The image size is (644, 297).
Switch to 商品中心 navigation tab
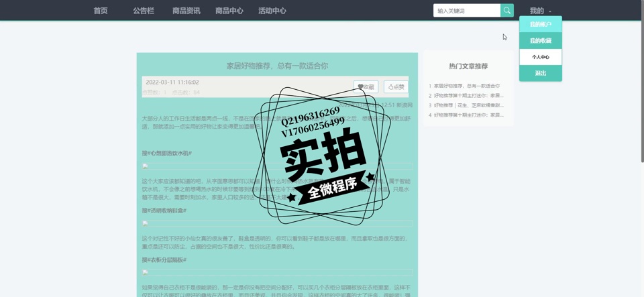click(x=229, y=11)
